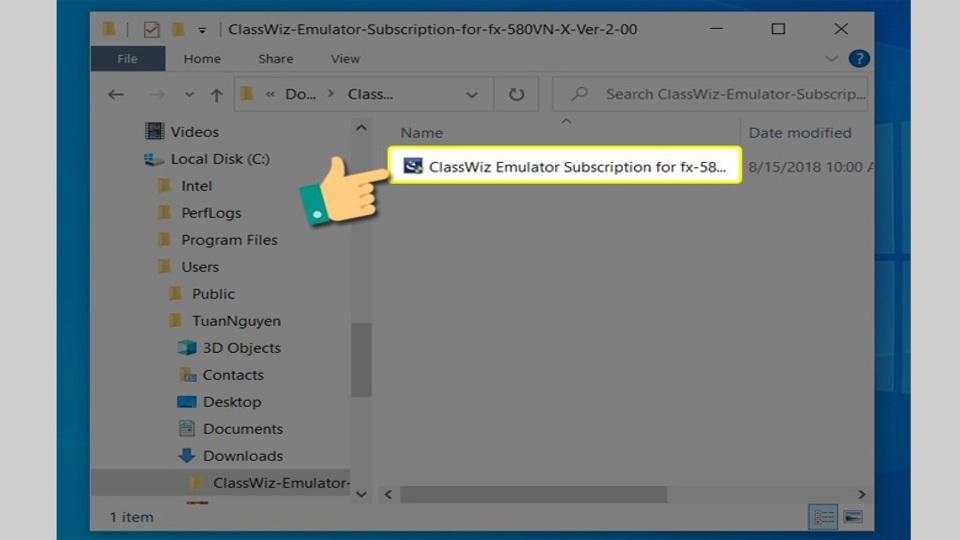Viewport: 960px width, 540px height.
Task: Switch to the Home ribbon tab
Action: pyautogui.click(x=202, y=59)
